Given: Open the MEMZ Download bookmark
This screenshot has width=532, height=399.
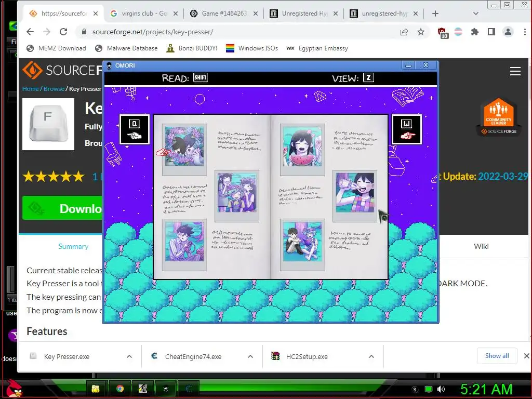Looking at the screenshot, I should (56, 48).
